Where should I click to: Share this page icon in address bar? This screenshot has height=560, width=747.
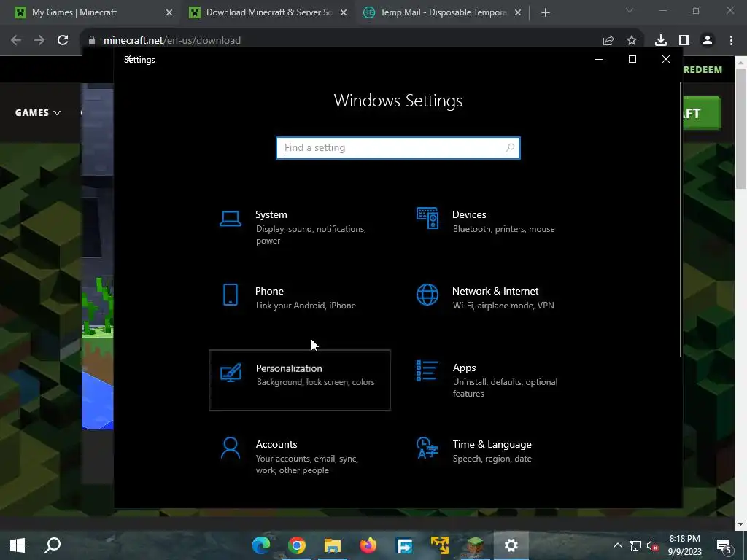click(x=608, y=41)
